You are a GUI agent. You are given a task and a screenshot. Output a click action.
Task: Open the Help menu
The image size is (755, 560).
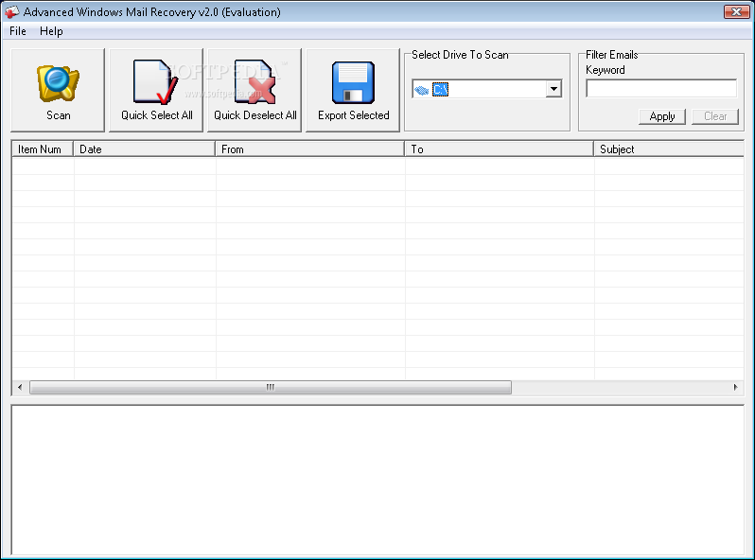point(51,31)
